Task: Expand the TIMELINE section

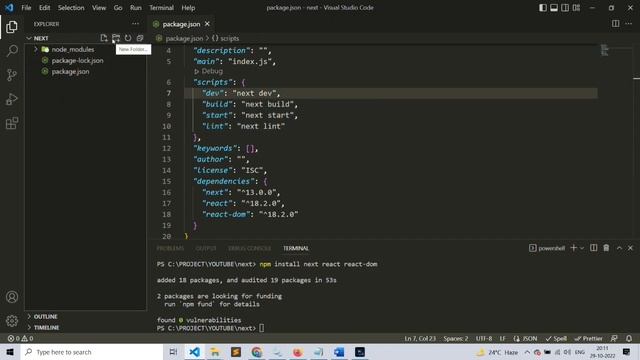Action: click(43, 327)
